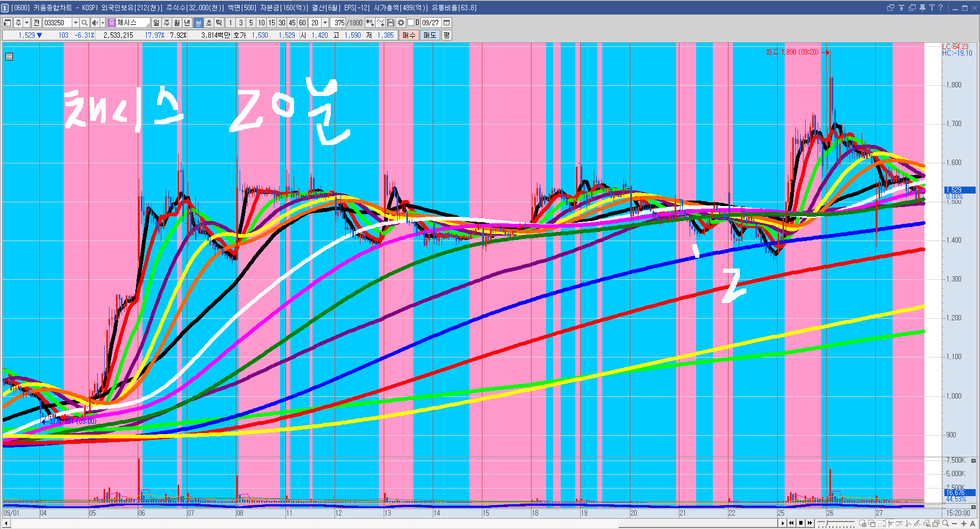The image size is (980, 529).
Task: Open the calendar date picker icon
Action: point(447,23)
